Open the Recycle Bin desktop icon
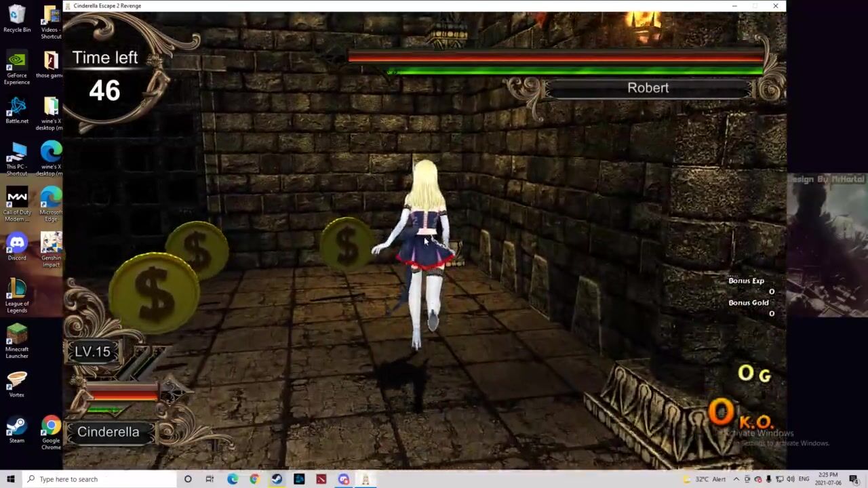 coord(17,19)
